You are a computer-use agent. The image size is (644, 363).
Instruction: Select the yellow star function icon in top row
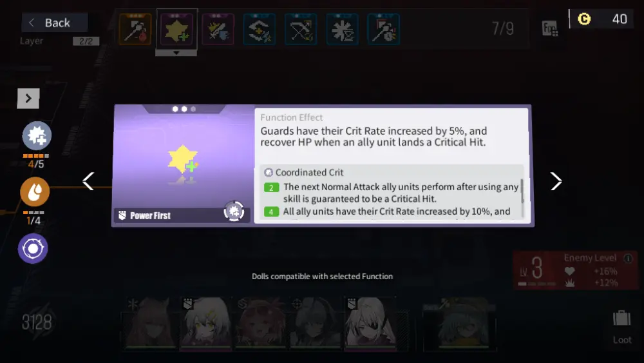click(176, 29)
